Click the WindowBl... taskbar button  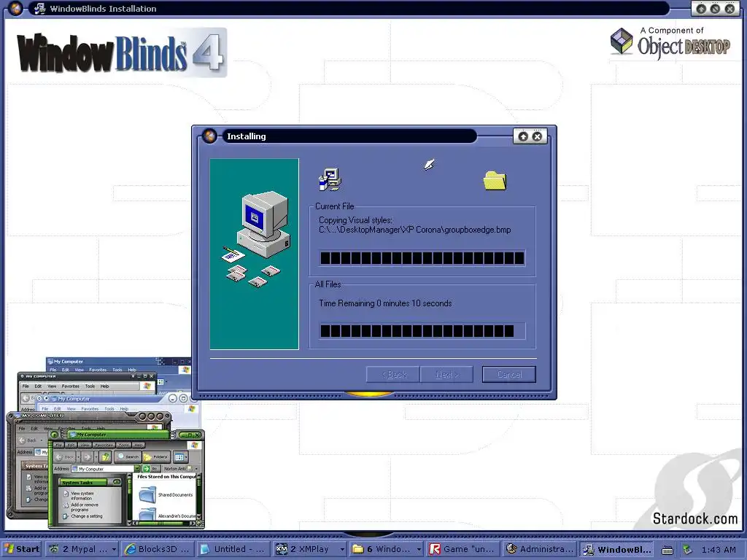coord(617,549)
